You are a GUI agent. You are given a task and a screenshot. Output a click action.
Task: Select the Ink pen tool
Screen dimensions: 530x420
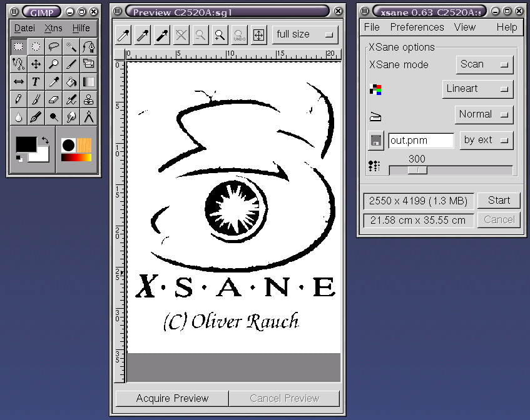(x=36, y=117)
